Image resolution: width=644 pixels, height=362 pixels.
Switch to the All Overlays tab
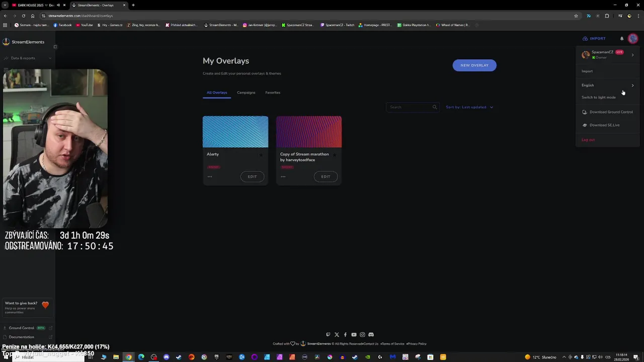click(x=217, y=93)
